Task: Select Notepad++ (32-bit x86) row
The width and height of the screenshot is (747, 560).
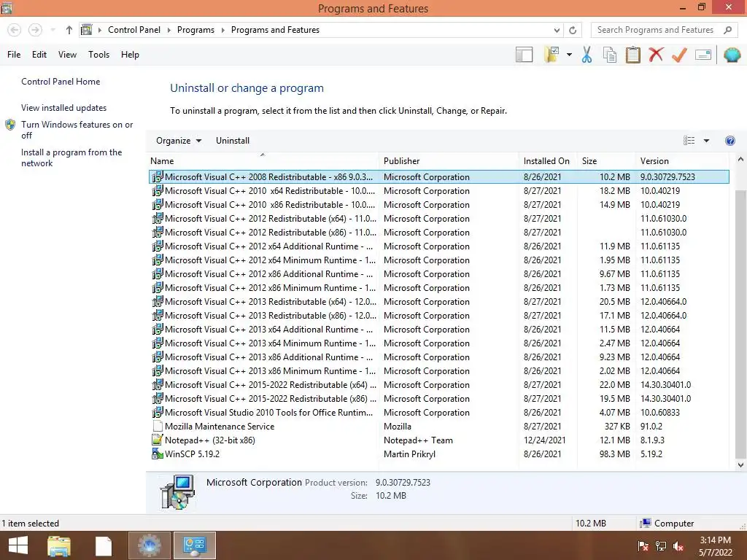Action: point(438,440)
